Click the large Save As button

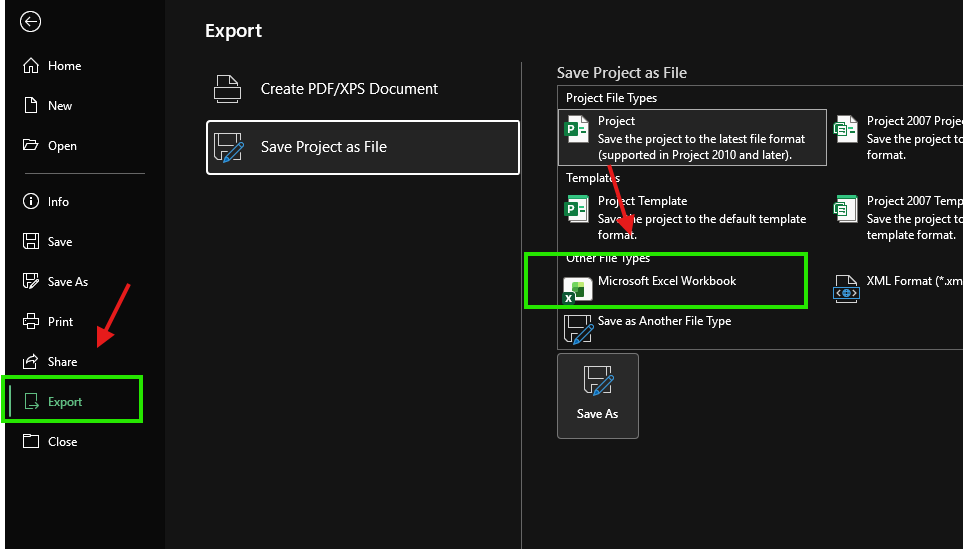(x=598, y=396)
